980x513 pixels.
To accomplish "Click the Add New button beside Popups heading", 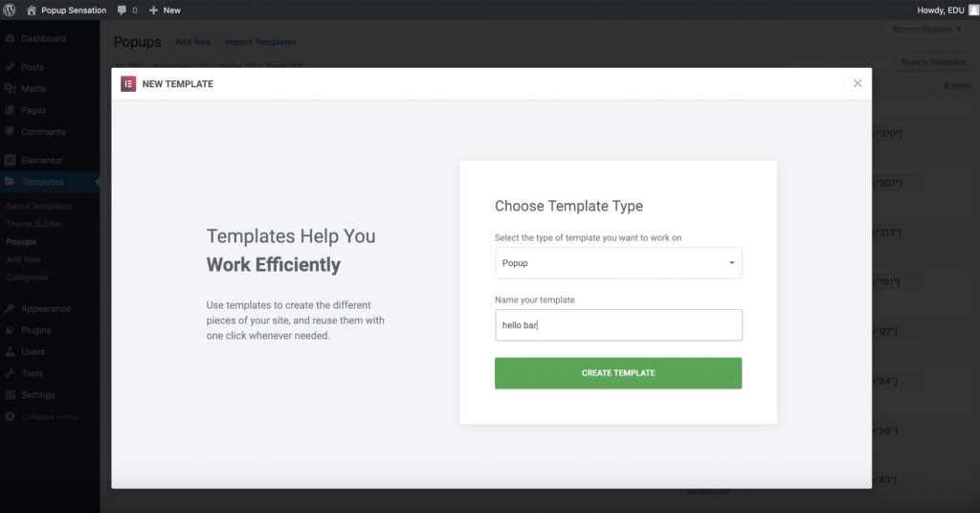I will point(192,42).
